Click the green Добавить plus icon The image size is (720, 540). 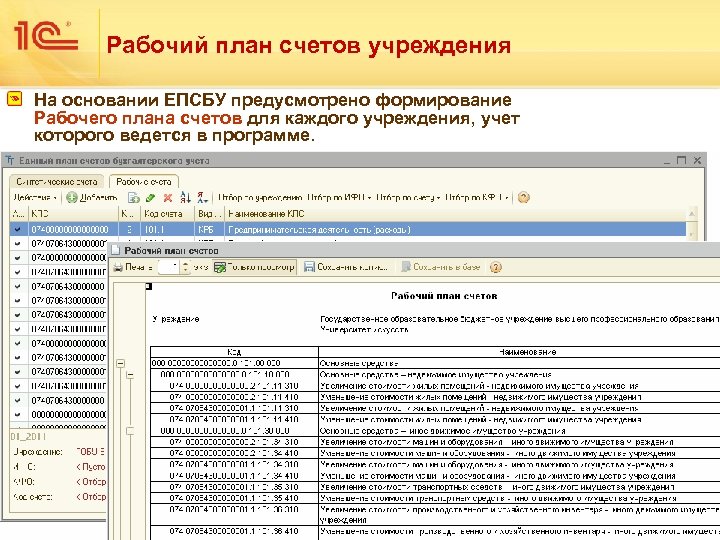[x=71, y=198]
